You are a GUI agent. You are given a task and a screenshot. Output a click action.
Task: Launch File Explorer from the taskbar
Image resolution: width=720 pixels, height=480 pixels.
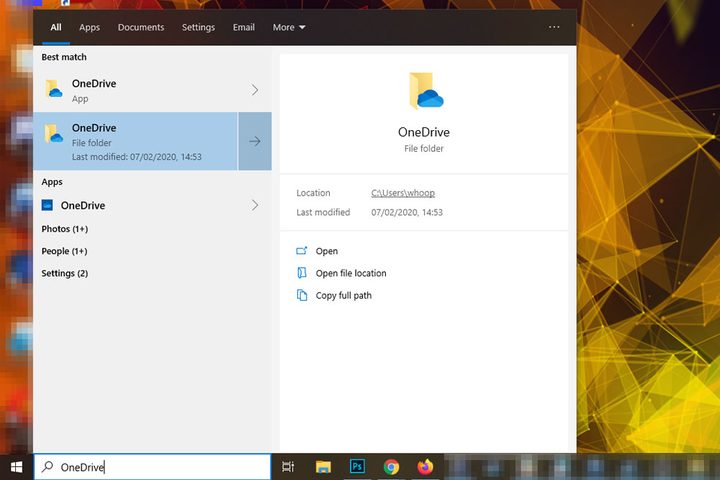click(323, 467)
